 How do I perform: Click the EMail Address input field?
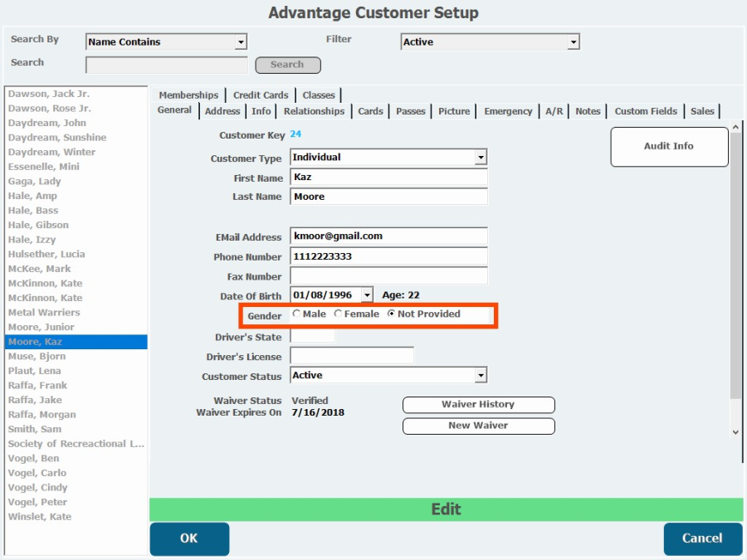[388, 236]
